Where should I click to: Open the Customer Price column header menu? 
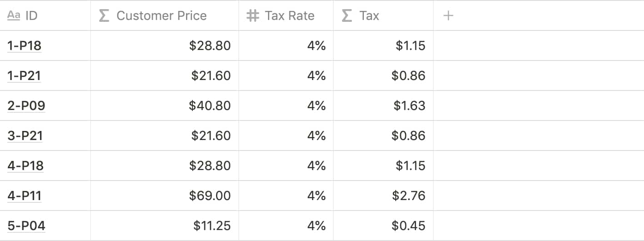[x=161, y=16]
